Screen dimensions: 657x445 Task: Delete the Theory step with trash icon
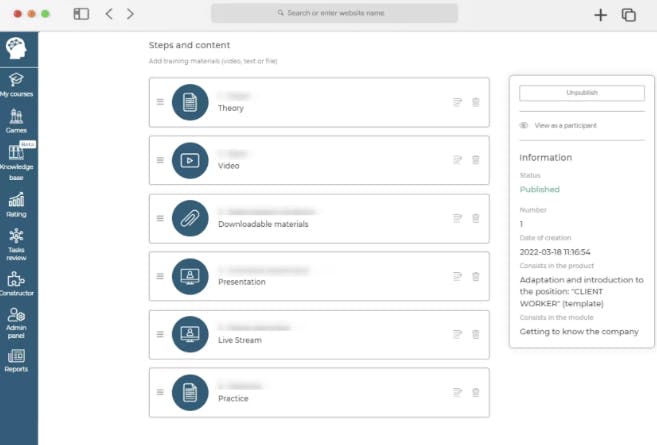pos(476,102)
